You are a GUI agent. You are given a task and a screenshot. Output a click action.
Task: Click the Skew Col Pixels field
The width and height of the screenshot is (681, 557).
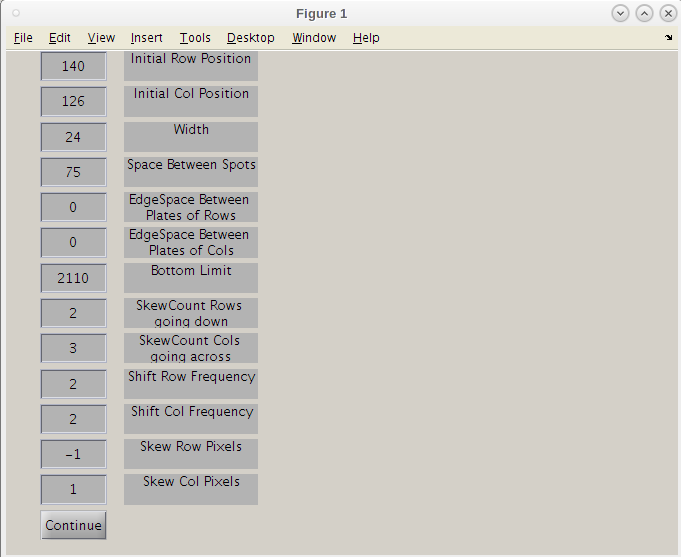click(73, 489)
